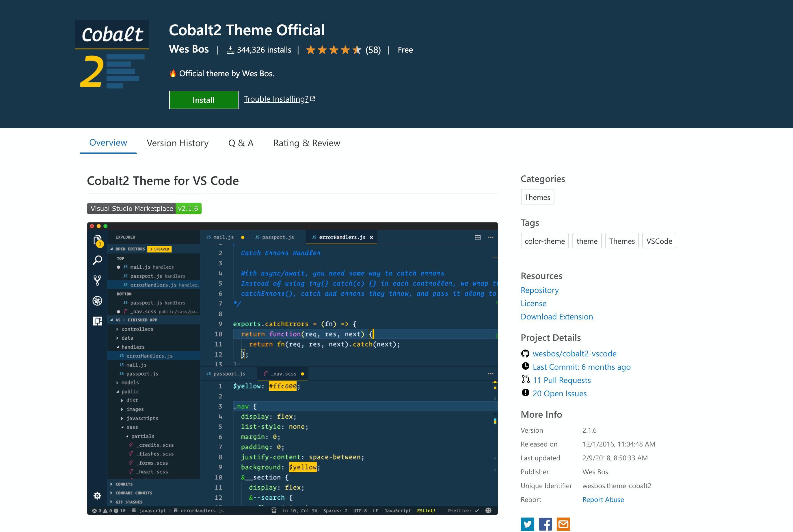This screenshot has height=532, width=793.
Task: Click the highlighted $yellow variable
Action: 303,467
